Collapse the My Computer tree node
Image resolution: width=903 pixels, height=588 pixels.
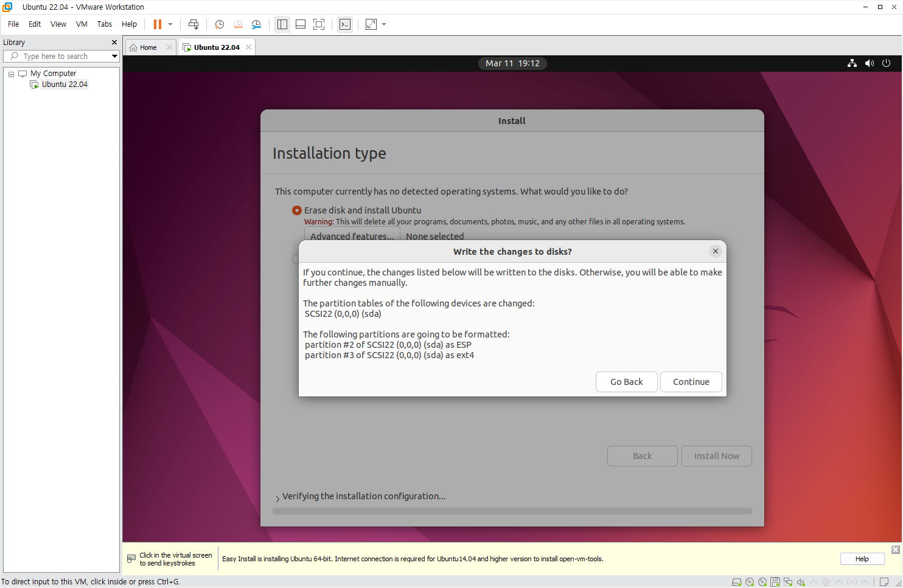coord(11,74)
